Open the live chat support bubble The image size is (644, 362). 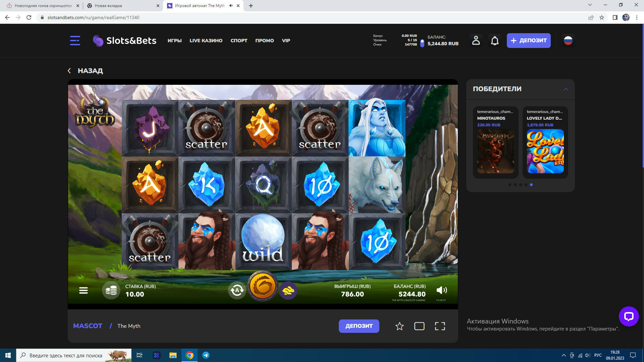pos(629,316)
